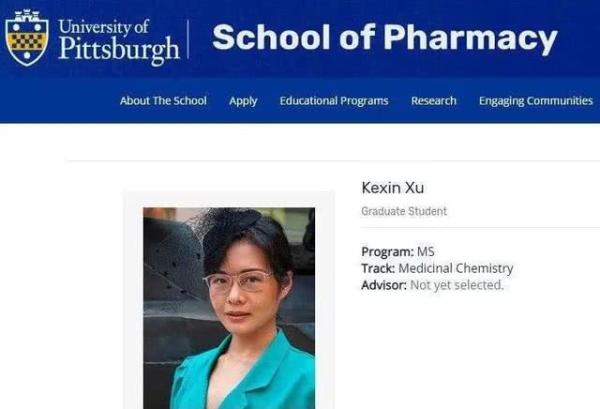Click the Not yet selected advisor text

tap(457, 285)
